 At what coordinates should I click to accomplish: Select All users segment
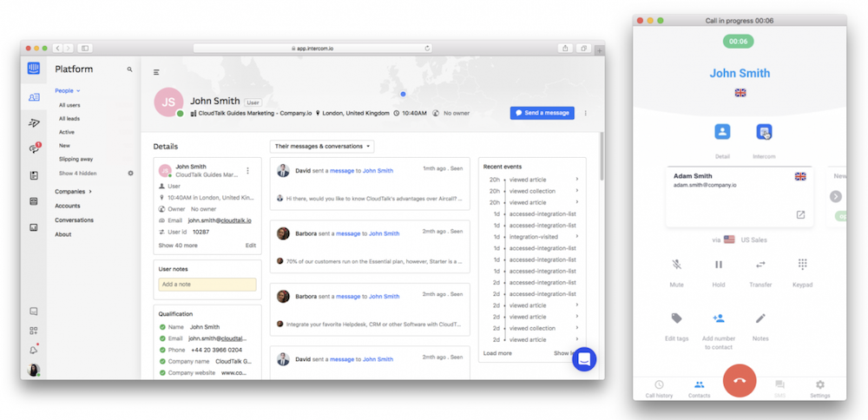click(x=69, y=105)
